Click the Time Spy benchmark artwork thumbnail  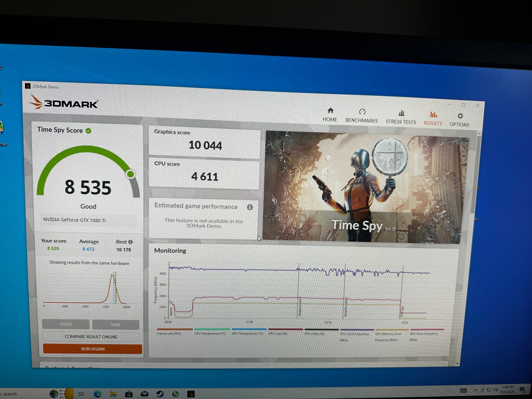click(x=365, y=187)
